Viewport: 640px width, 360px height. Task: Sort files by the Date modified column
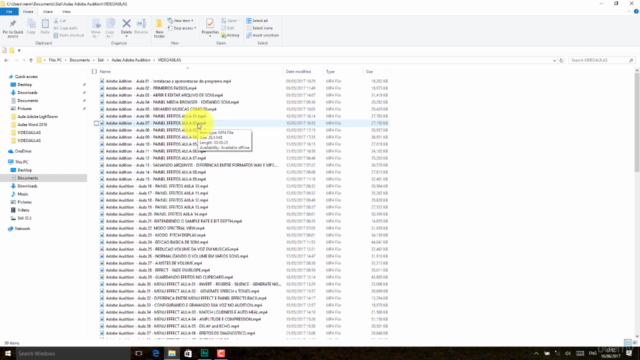coord(298,71)
